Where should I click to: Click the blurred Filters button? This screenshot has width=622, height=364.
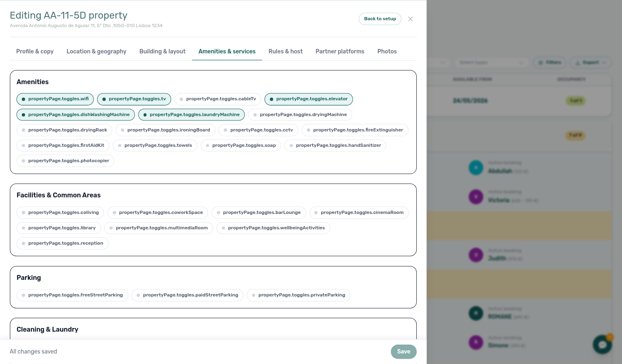tap(550, 63)
